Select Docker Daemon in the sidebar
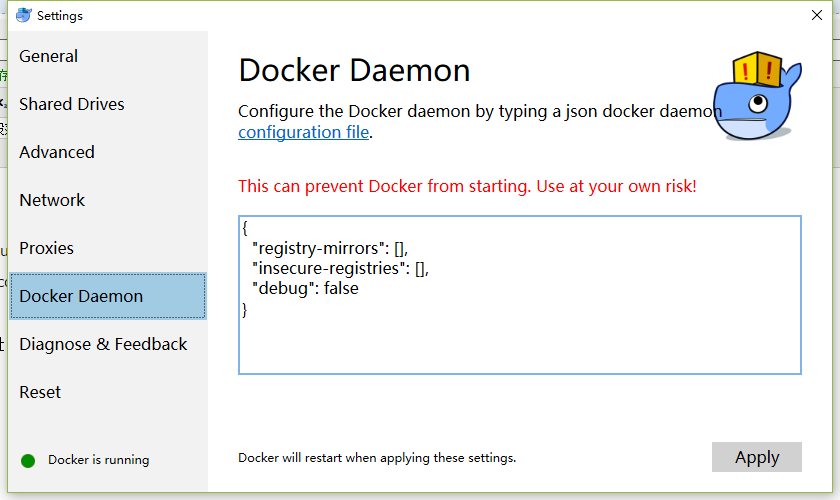Image resolution: width=840 pixels, height=500 pixels. coord(108,296)
